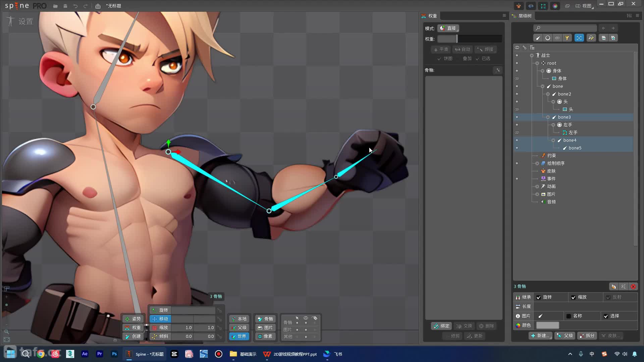Select the Pose (姿势) tool

point(133,319)
